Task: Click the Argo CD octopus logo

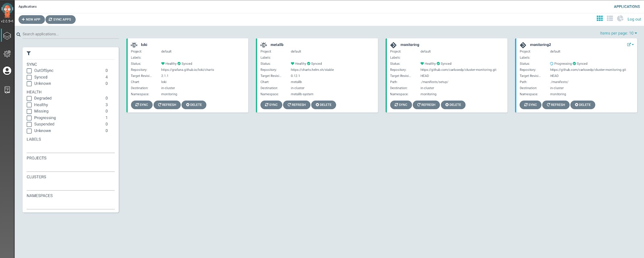Action: tap(7, 10)
